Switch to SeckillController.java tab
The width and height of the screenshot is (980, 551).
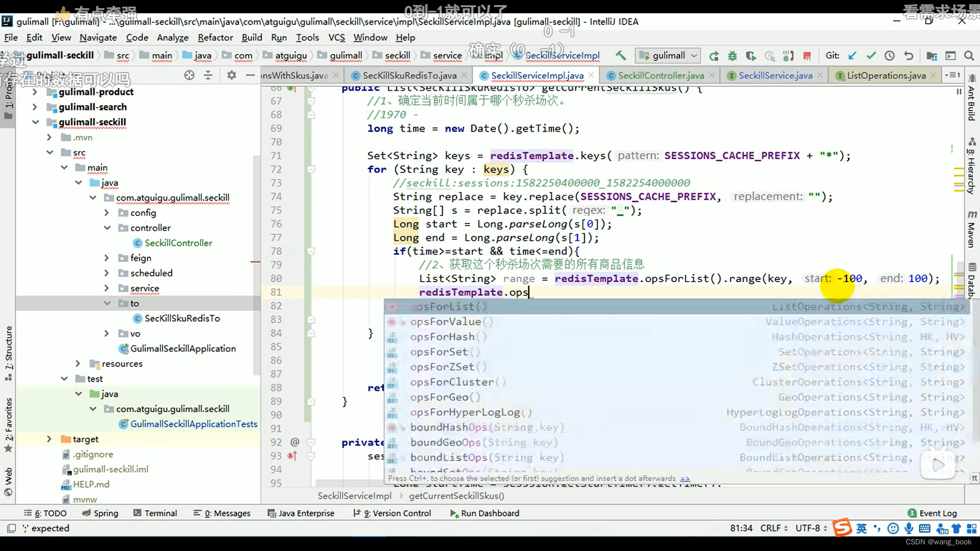[x=660, y=76]
